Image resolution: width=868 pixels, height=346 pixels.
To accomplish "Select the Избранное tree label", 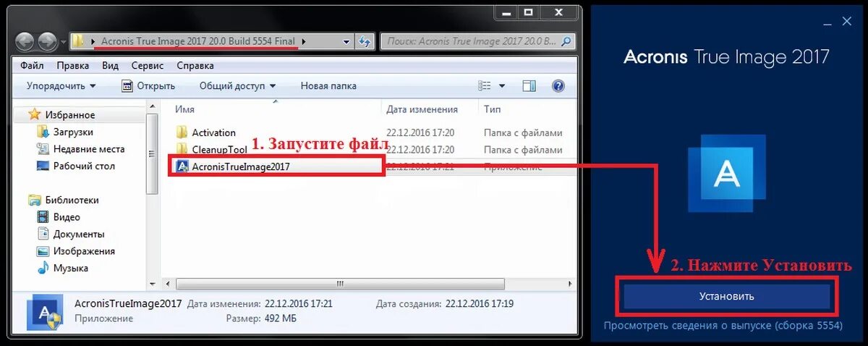I will pyautogui.click(x=70, y=115).
